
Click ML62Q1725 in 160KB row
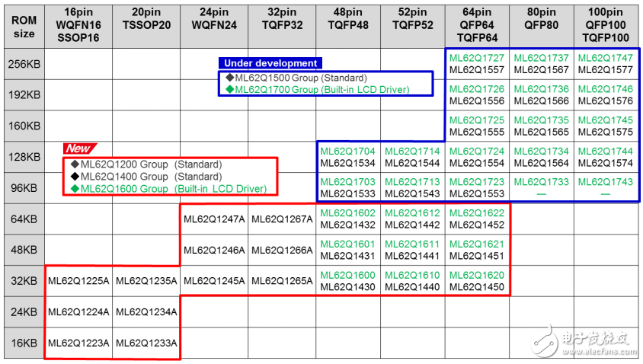tap(476, 120)
